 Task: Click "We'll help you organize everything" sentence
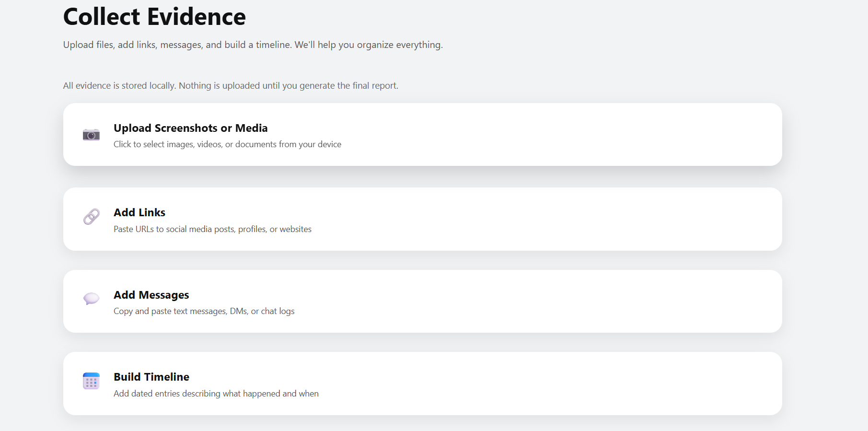(368, 45)
